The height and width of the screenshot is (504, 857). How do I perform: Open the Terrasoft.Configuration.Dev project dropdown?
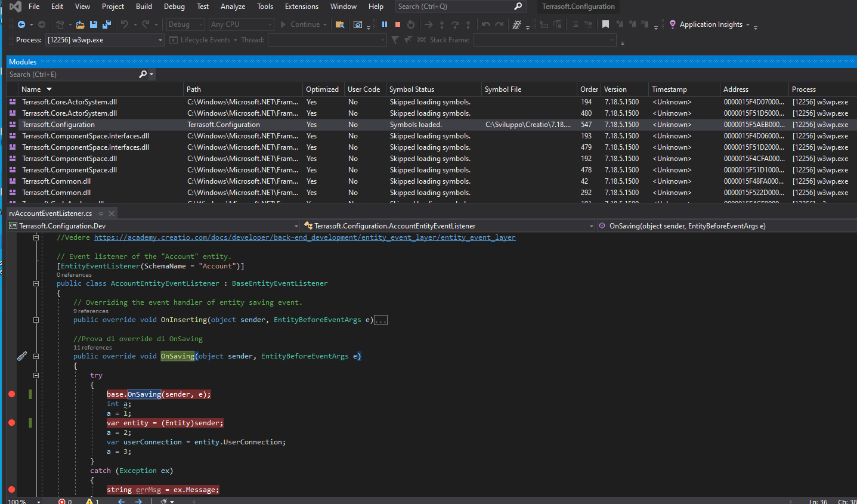pyautogui.click(x=153, y=226)
